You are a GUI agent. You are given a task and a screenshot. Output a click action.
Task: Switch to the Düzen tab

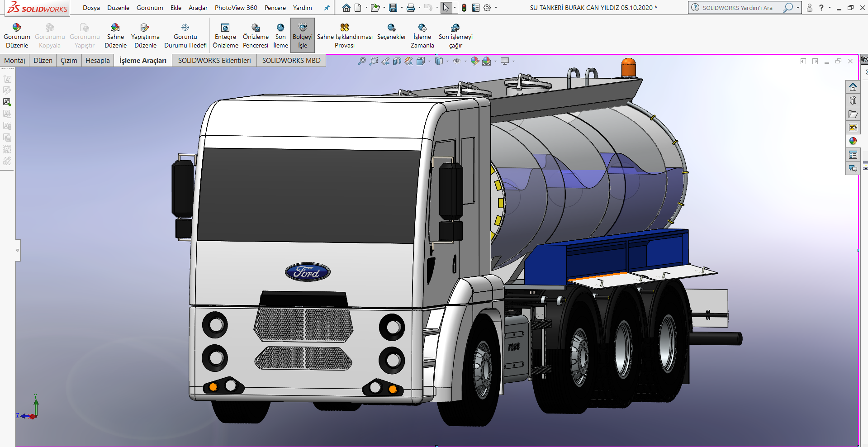click(43, 61)
